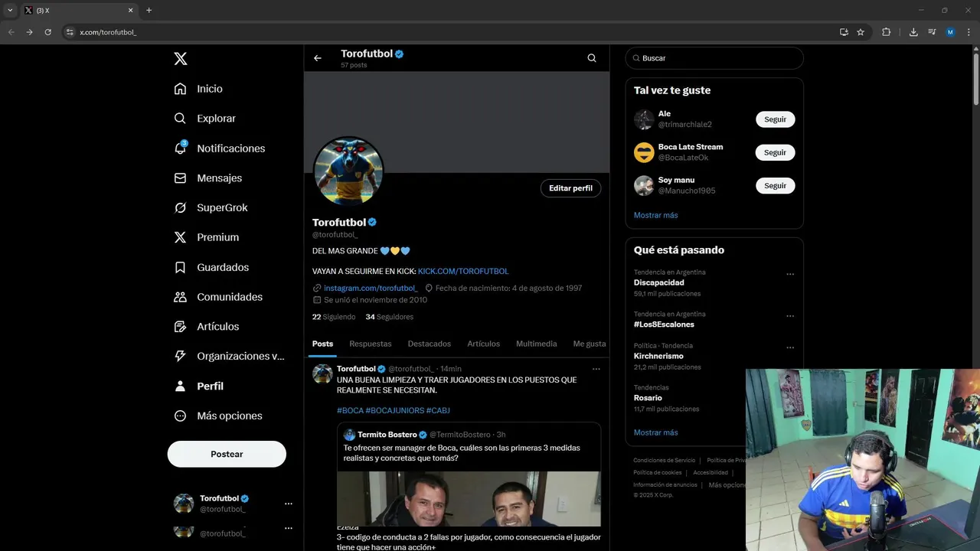The width and height of the screenshot is (980, 551).
Task: Switch to Destacados tab
Action: pos(430,344)
